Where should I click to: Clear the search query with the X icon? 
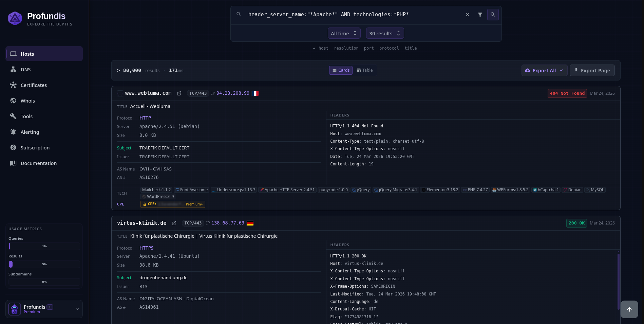(468, 15)
